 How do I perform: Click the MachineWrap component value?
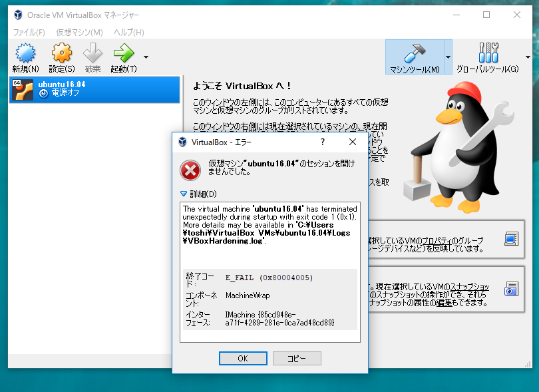248,295
